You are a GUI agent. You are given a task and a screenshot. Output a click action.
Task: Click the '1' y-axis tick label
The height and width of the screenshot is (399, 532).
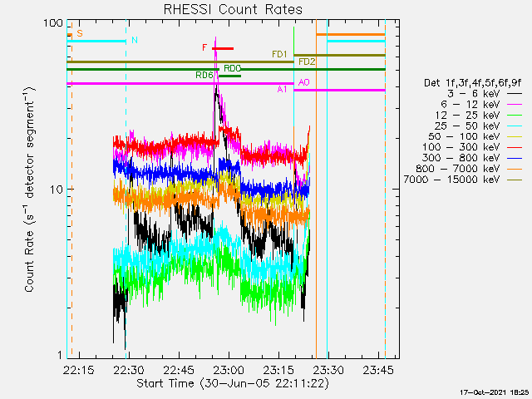click(60, 355)
